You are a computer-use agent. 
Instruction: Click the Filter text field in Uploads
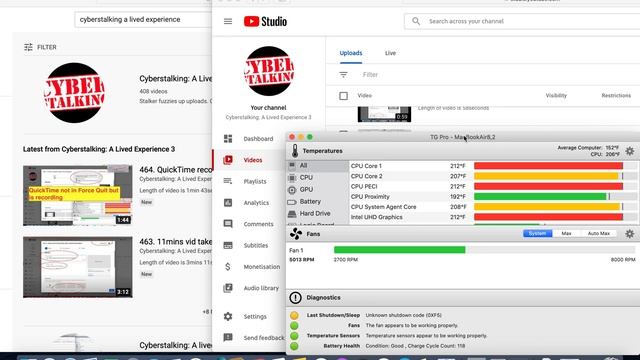[x=370, y=75]
